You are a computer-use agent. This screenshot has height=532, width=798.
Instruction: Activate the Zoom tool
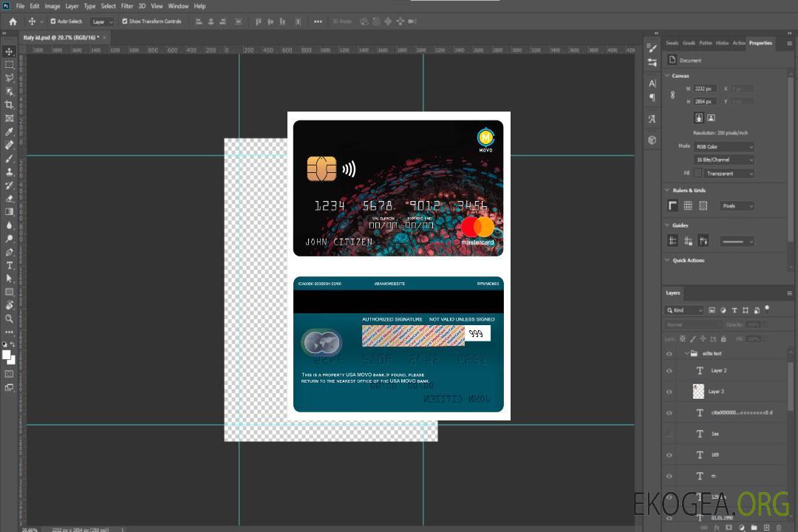pyautogui.click(x=9, y=318)
